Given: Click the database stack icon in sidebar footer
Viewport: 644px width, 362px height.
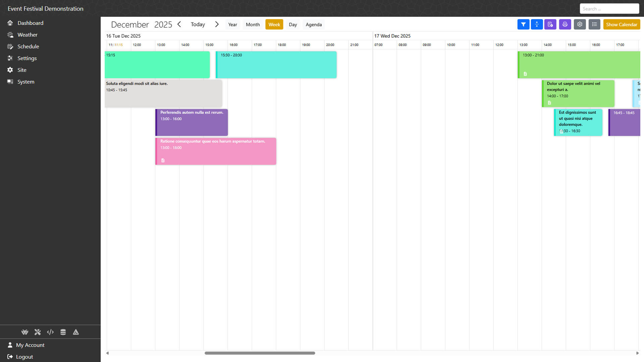Looking at the screenshot, I should (63, 332).
